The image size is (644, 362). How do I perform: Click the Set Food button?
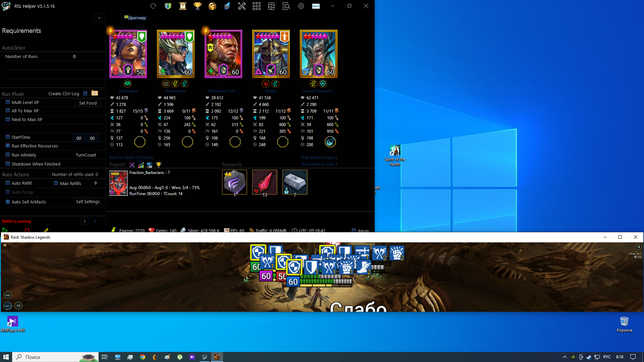coord(88,103)
